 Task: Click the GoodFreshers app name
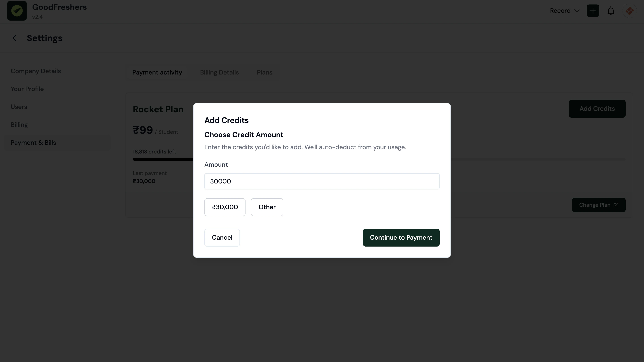coord(59,7)
